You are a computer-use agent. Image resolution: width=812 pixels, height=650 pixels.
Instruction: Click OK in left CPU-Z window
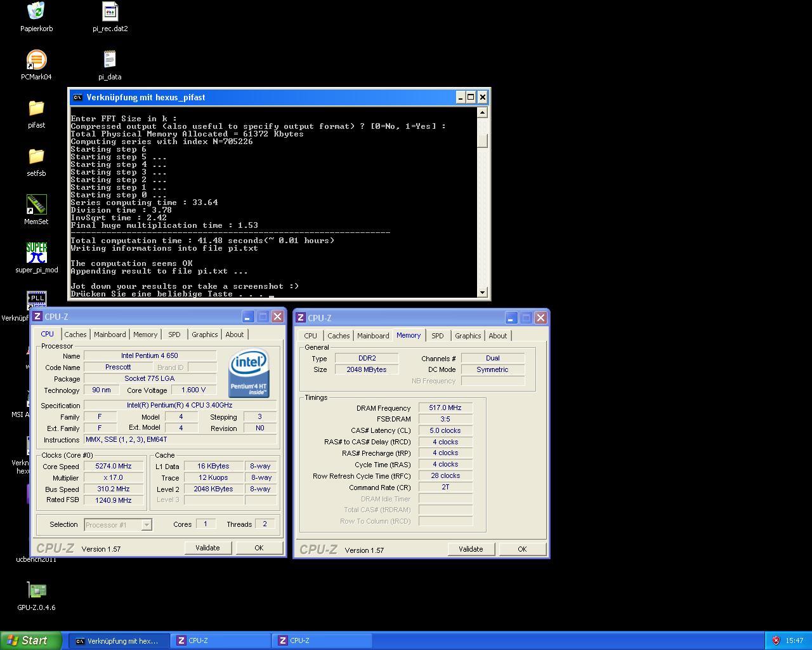[x=259, y=548]
